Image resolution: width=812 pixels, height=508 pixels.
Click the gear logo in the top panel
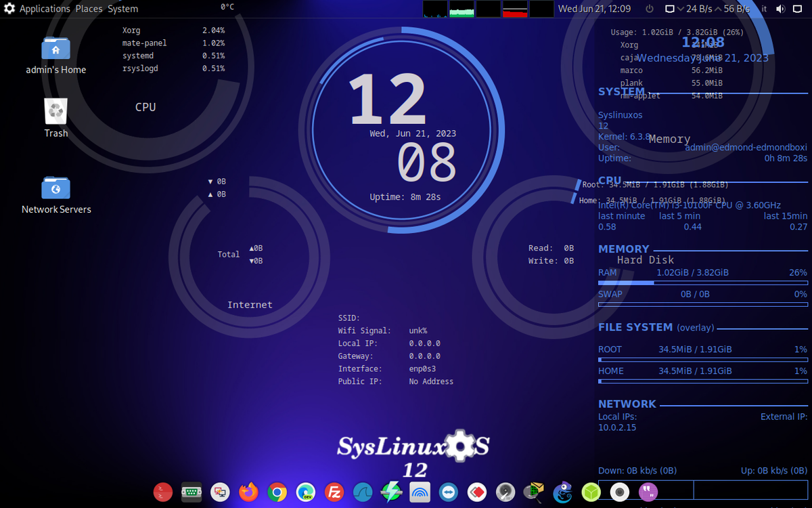(x=9, y=9)
